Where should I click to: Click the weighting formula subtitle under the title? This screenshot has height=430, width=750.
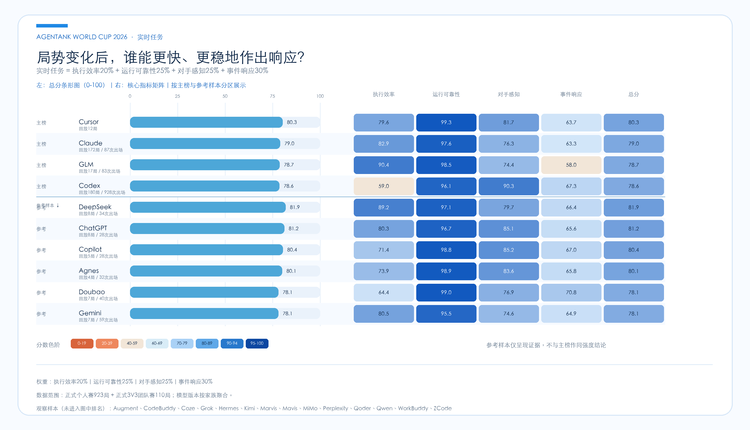pyautogui.click(x=152, y=70)
